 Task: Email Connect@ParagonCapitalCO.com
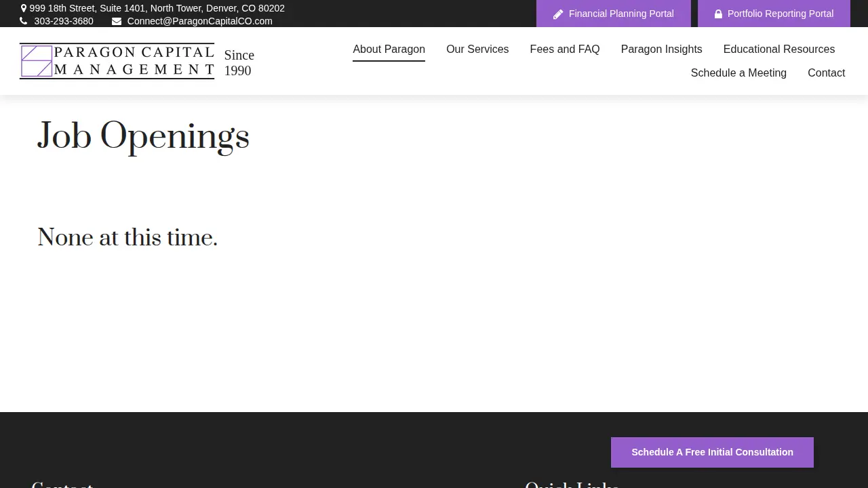pyautogui.click(x=200, y=21)
